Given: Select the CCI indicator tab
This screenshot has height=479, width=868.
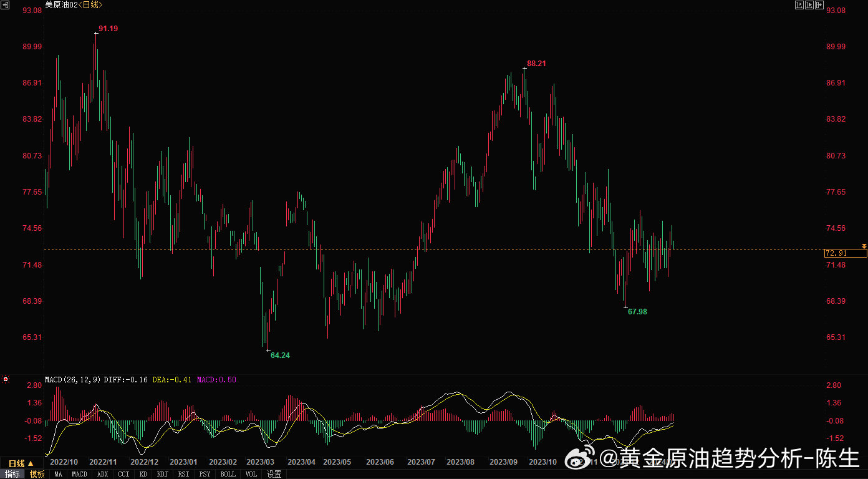Looking at the screenshot, I should point(123,474).
